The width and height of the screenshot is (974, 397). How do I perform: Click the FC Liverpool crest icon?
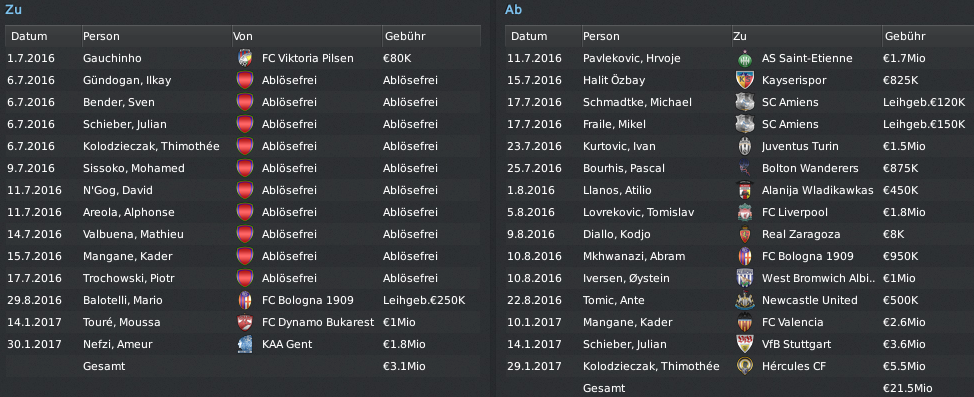[744, 212]
